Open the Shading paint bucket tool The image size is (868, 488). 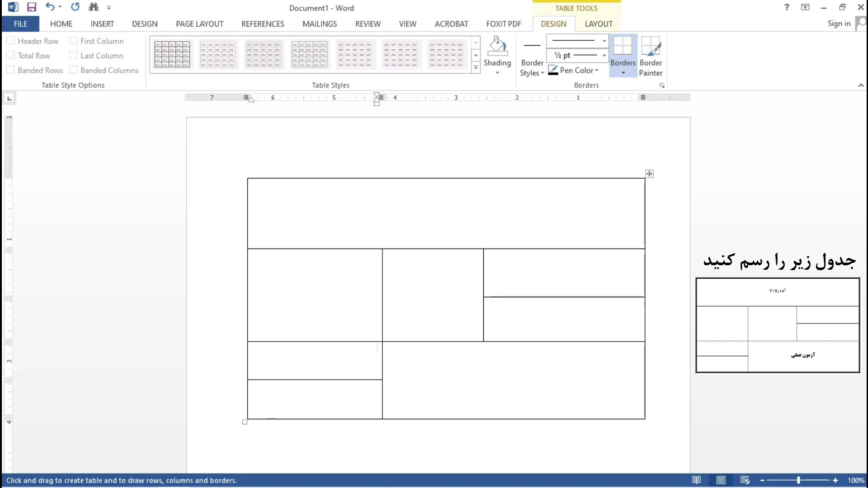497,47
